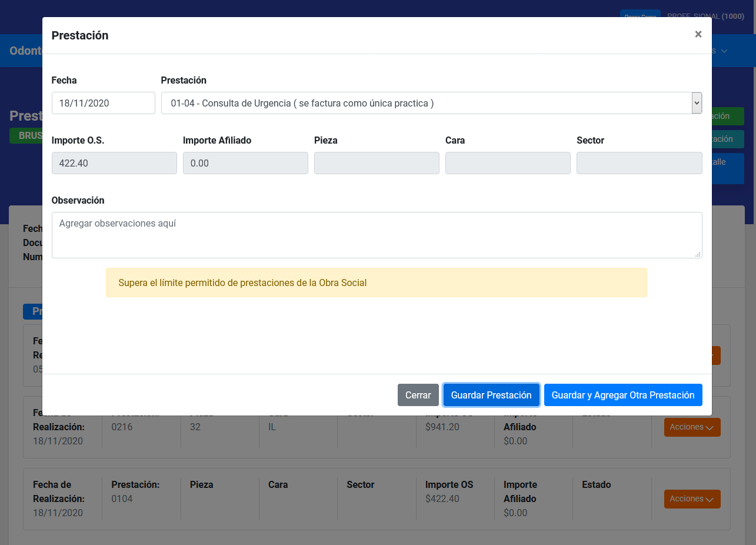Viewport: 756px width, 545px height.
Task: Click the green BRUS badge
Action: (x=26, y=135)
